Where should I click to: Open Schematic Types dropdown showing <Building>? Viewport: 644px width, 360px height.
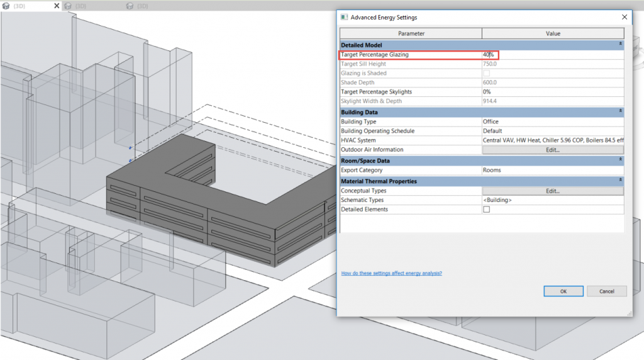pyautogui.click(x=553, y=200)
